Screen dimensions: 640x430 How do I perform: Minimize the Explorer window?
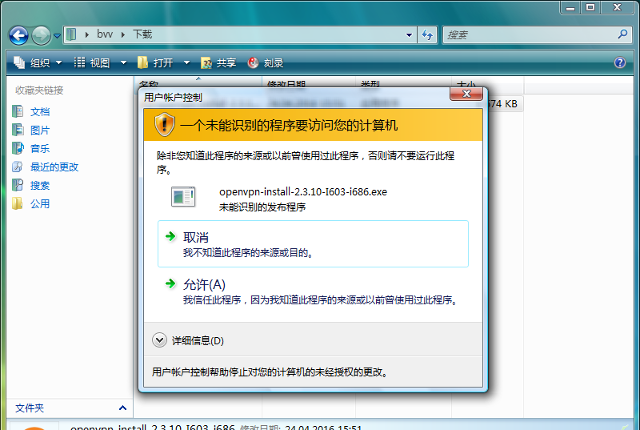(570, 8)
